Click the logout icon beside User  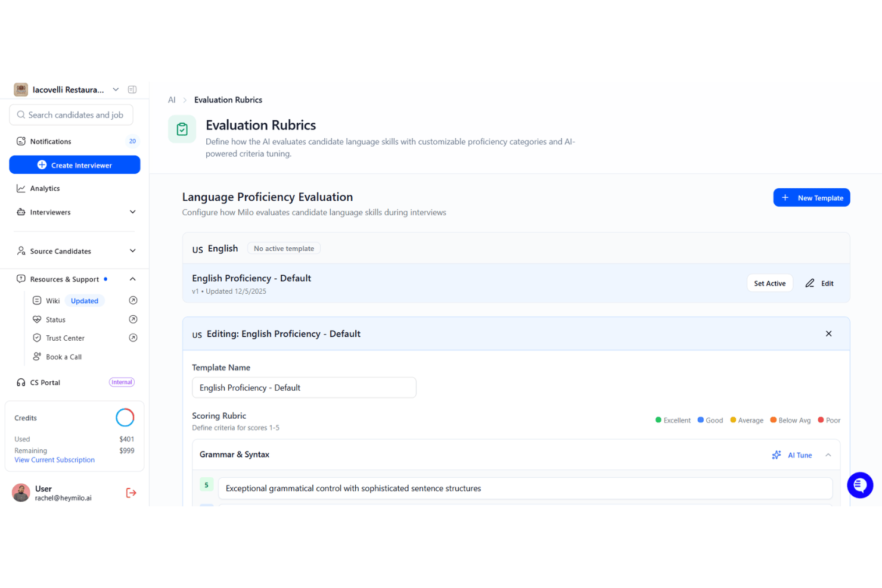coord(131,493)
